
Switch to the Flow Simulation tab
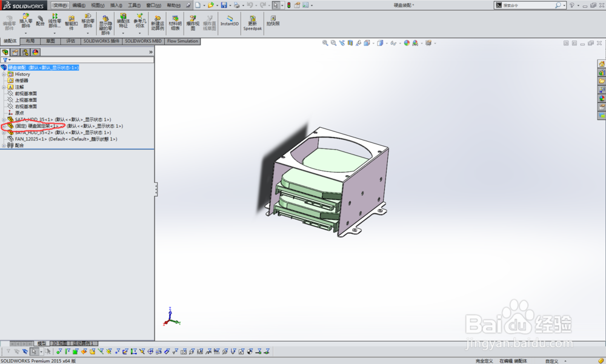[182, 41]
